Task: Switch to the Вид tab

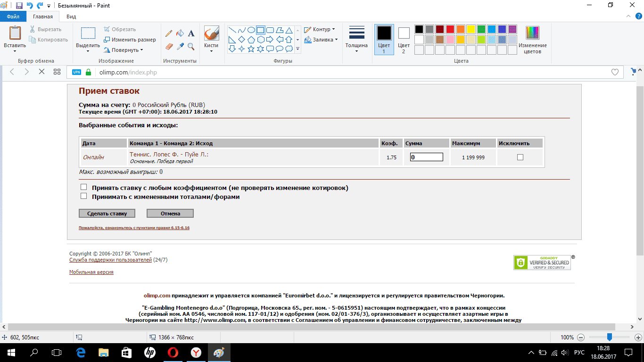Action: (71, 16)
